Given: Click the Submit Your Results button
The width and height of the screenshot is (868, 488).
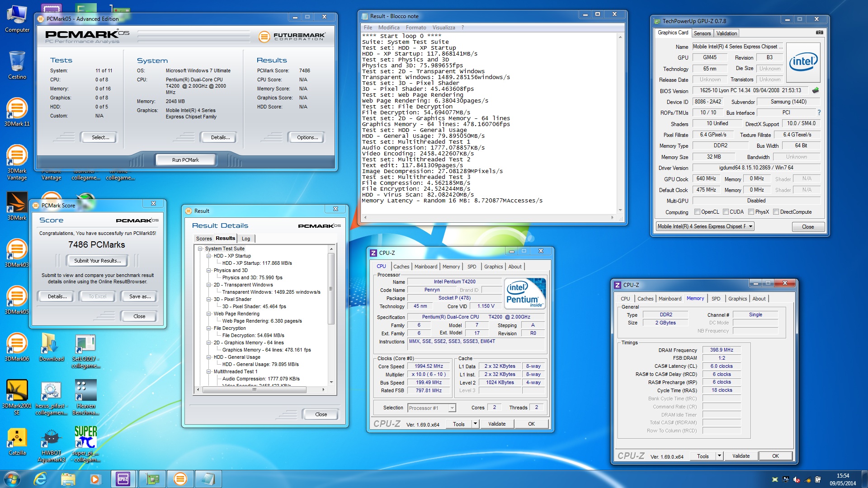Looking at the screenshot, I should [97, 261].
